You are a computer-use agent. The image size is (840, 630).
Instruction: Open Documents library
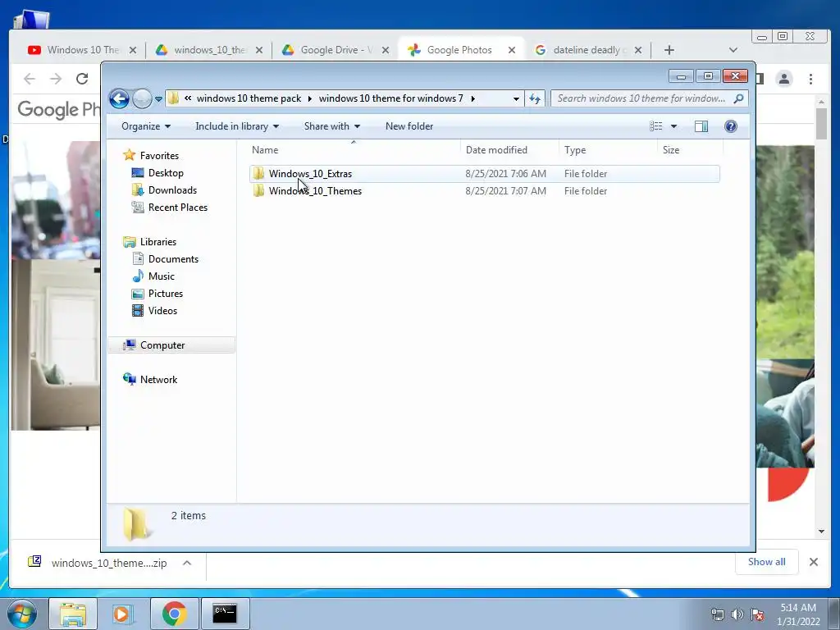pyautogui.click(x=173, y=259)
